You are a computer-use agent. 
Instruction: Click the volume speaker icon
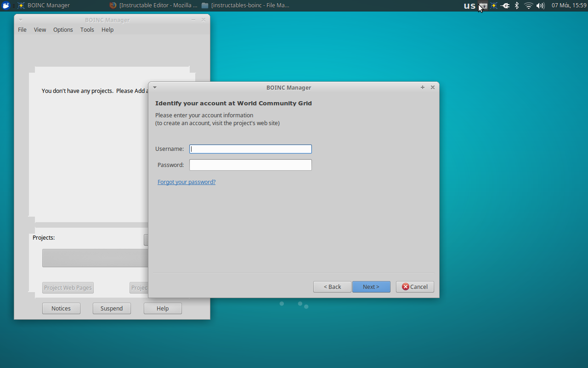[540, 6]
